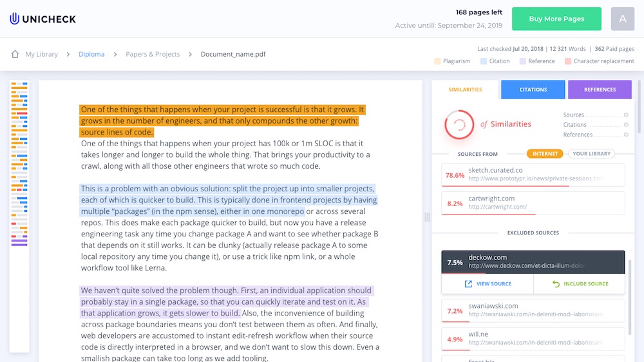644x362 pixels.
Task: Switch to the Similarities tab
Action: pos(465,90)
